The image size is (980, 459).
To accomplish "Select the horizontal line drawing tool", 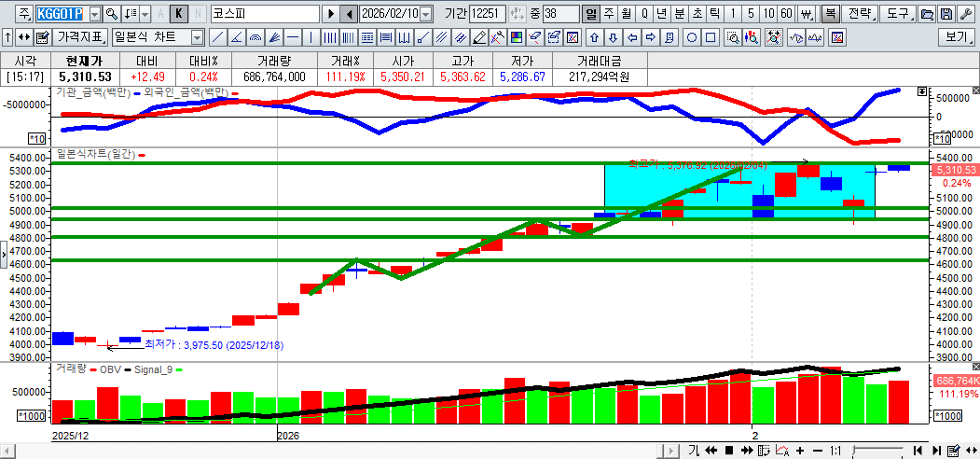I will [x=293, y=37].
